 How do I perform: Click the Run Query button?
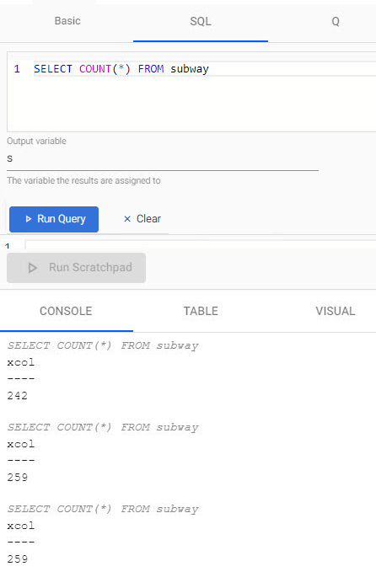(54, 219)
